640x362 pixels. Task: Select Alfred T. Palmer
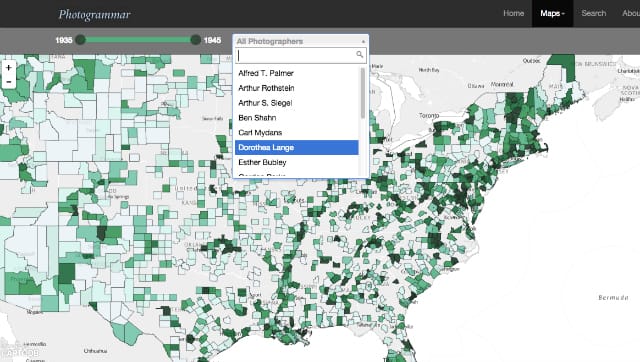pyautogui.click(x=297, y=73)
